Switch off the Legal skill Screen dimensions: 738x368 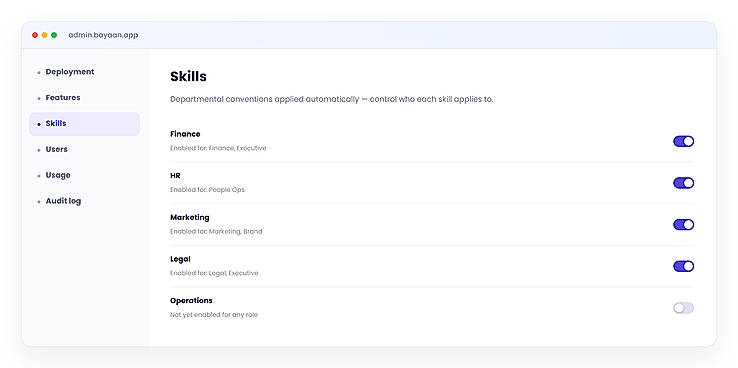(x=683, y=266)
